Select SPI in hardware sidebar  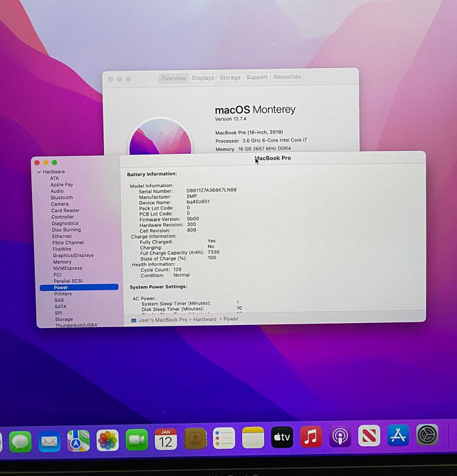coord(58,313)
